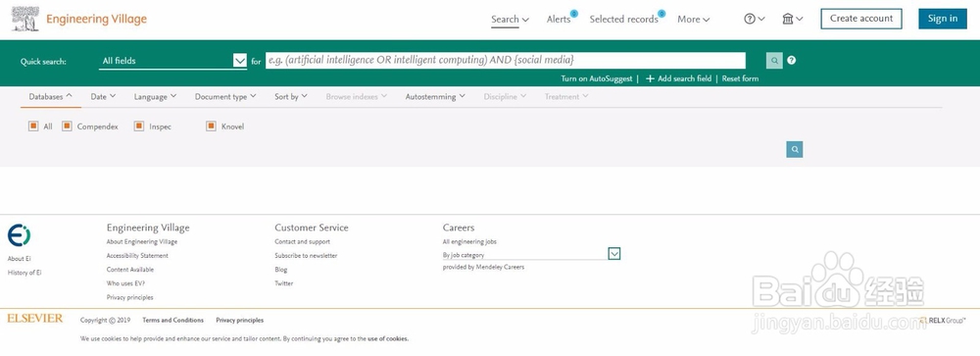The image size is (980, 356).
Task: Click the Alerts count badge
Action: pyautogui.click(x=573, y=13)
